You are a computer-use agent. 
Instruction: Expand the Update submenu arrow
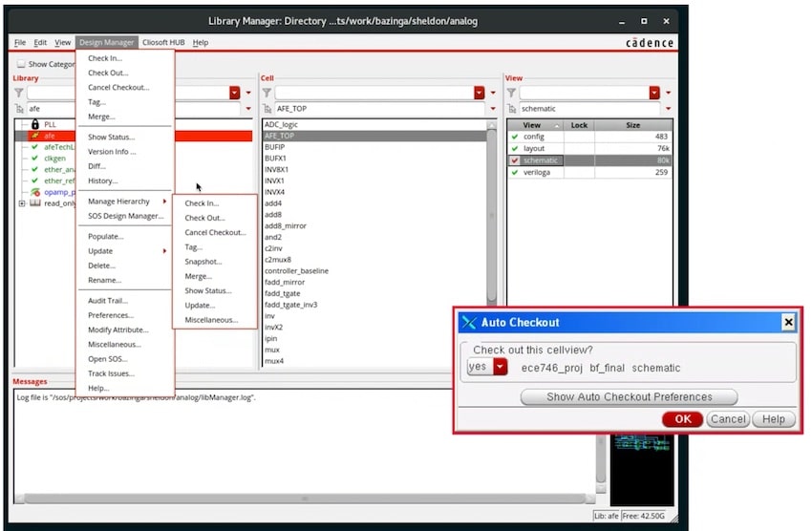[164, 251]
